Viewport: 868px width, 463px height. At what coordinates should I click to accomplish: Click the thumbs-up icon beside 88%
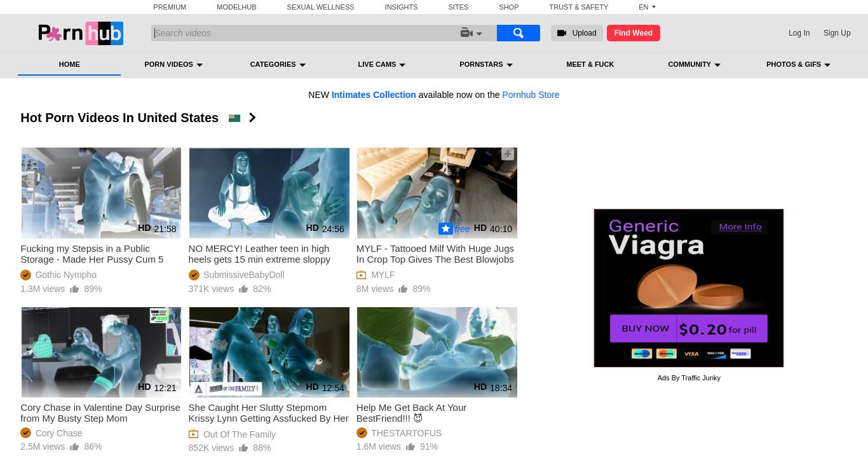(x=243, y=448)
